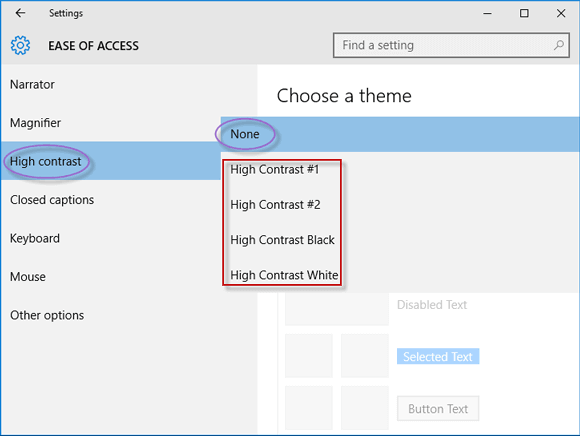Focus the Find a setting field
The height and width of the screenshot is (436, 580).
(x=451, y=45)
